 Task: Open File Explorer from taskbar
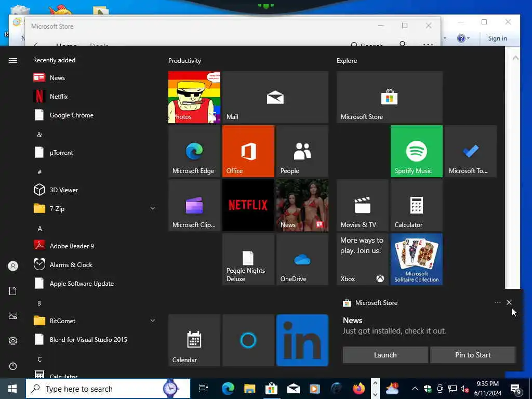click(x=249, y=389)
